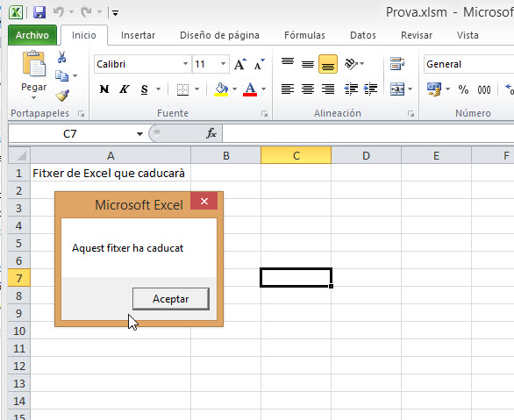Click the Redo arrow icon
This screenshot has height=420, width=514.
click(86, 12)
